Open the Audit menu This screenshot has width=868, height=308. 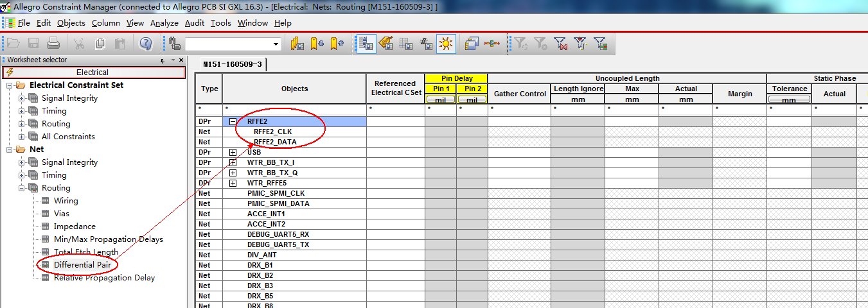tap(195, 22)
